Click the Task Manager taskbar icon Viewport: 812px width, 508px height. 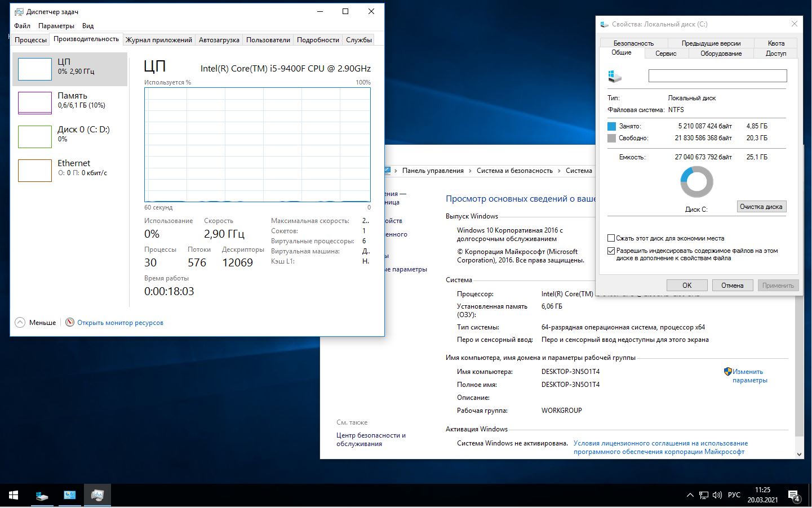pos(97,496)
